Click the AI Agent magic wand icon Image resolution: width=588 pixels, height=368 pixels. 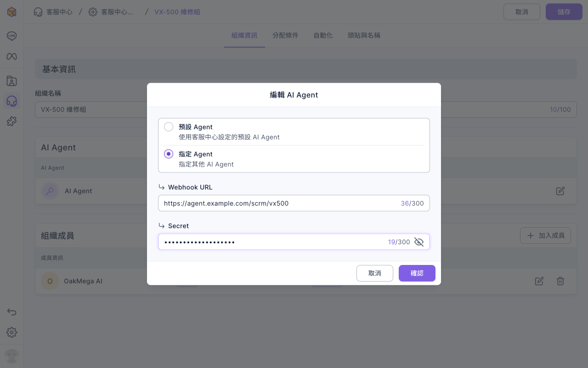(x=50, y=191)
